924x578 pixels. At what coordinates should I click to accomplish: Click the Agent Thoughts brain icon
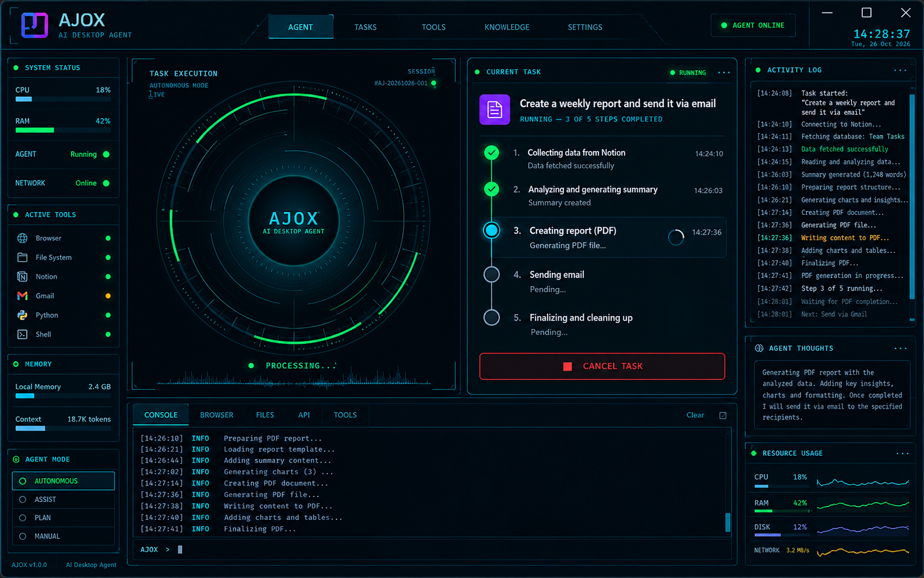click(759, 348)
